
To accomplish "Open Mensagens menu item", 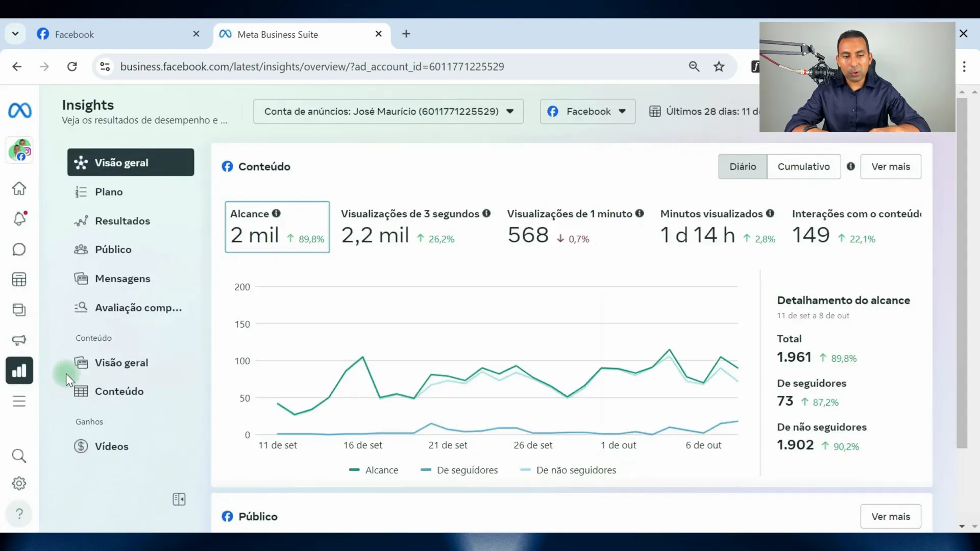I will (131, 279).
